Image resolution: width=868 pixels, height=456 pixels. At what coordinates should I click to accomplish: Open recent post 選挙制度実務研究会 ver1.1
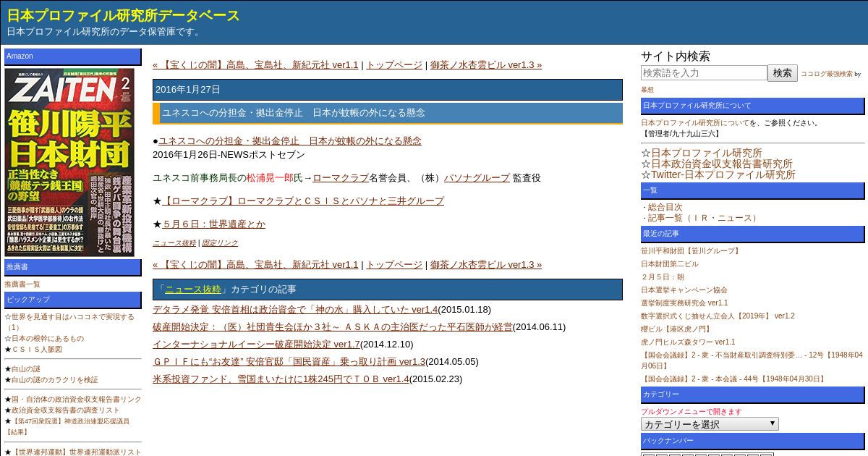tap(684, 303)
